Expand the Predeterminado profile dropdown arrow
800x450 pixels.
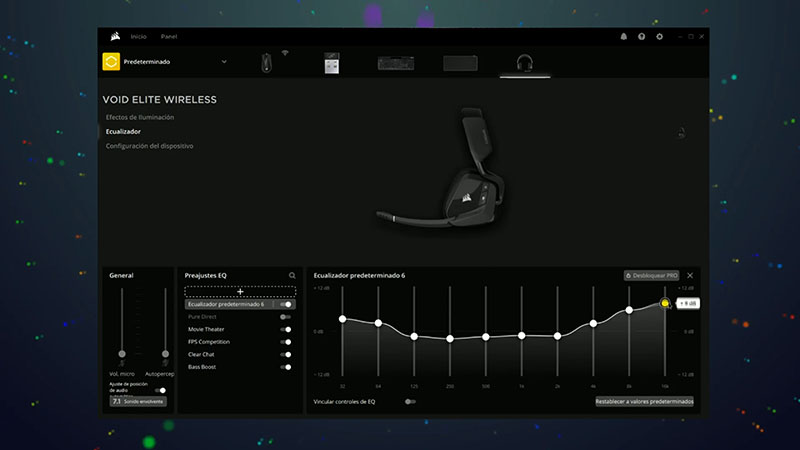click(224, 62)
